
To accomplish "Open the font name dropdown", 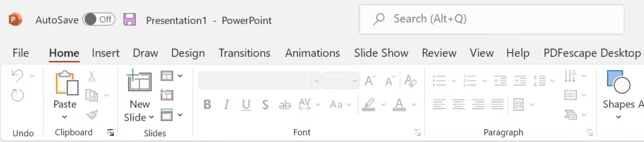I will click(317, 81).
